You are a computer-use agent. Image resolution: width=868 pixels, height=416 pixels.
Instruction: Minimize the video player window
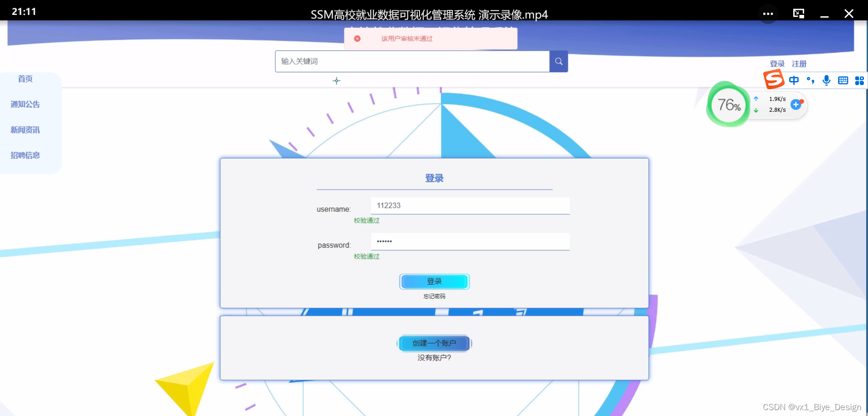point(825,17)
